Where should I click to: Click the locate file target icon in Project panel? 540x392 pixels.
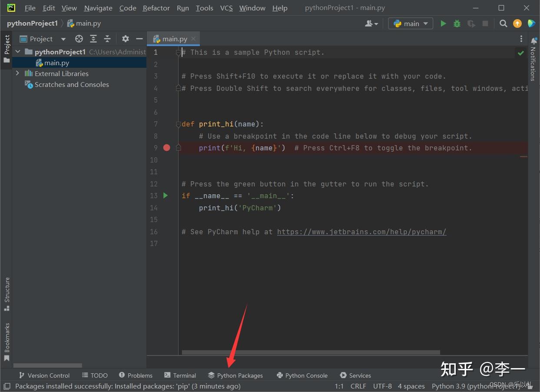(x=79, y=39)
